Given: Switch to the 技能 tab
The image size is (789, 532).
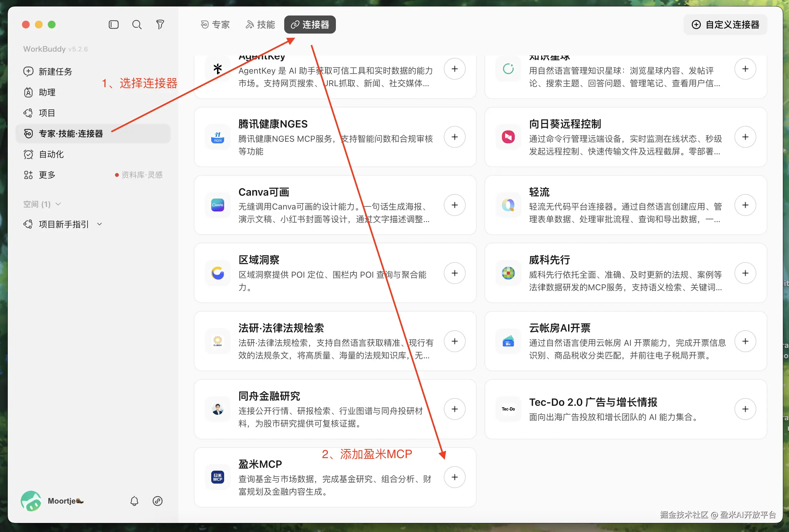Looking at the screenshot, I should (260, 25).
